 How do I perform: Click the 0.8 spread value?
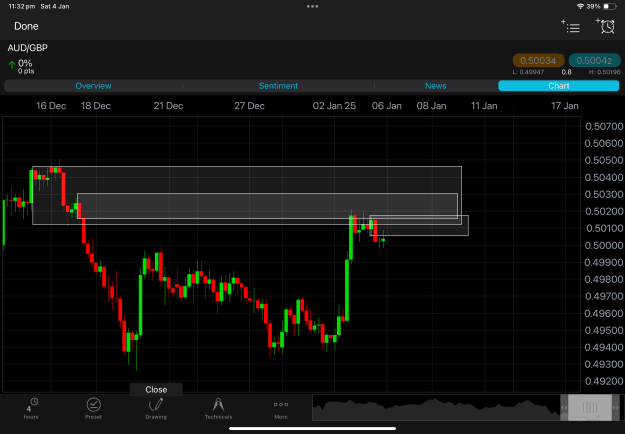click(x=566, y=72)
